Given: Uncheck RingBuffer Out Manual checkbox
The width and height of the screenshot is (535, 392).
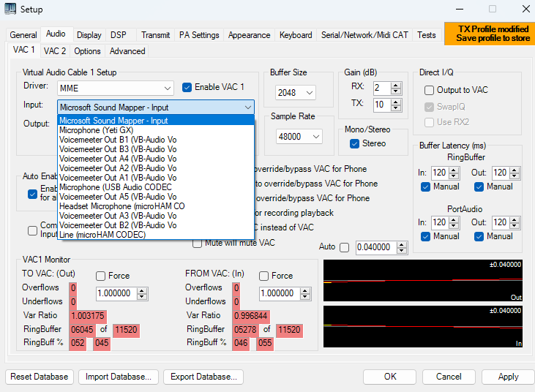Looking at the screenshot, I should [479, 187].
